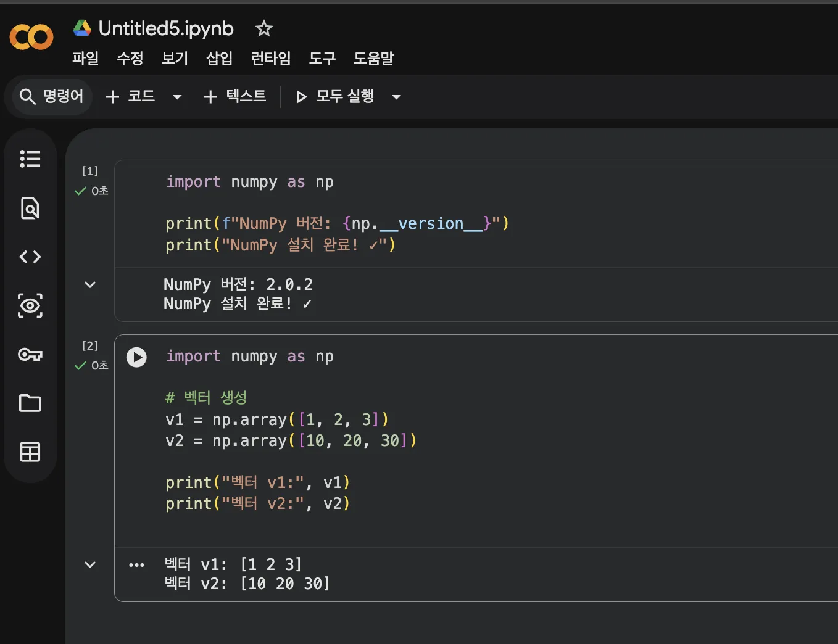Open the secrets key icon

coord(30,355)
